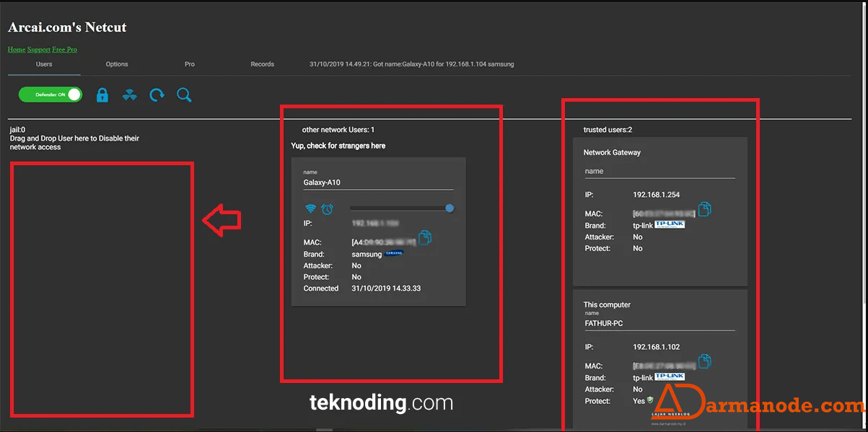This screenshot has width=868, height=432.
Task: Switch to the Pro tab
Action: [x=190, y=64]
